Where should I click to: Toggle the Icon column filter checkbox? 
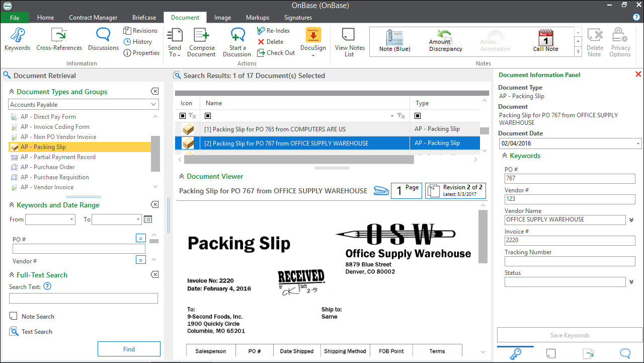point(183,116)
